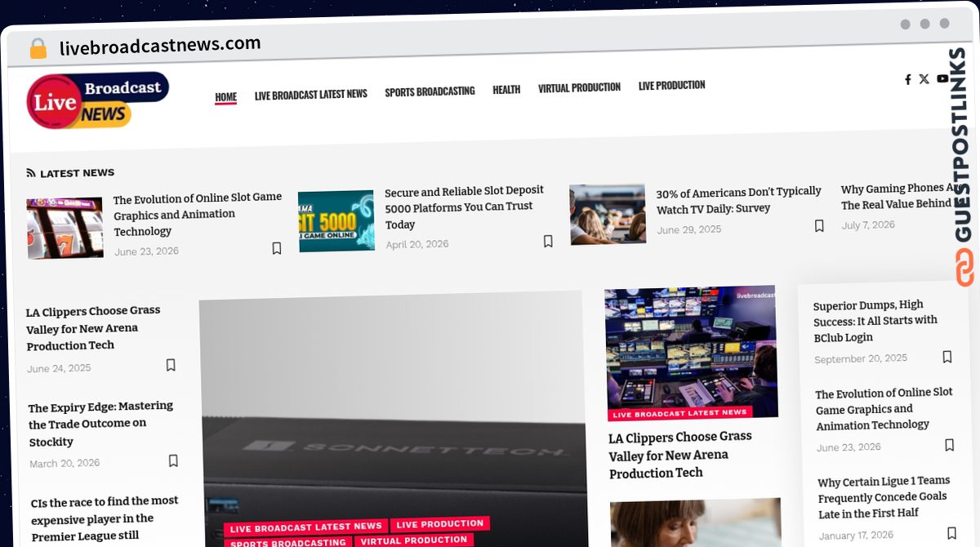Go to the Home menu item

[x=225, y=97]
